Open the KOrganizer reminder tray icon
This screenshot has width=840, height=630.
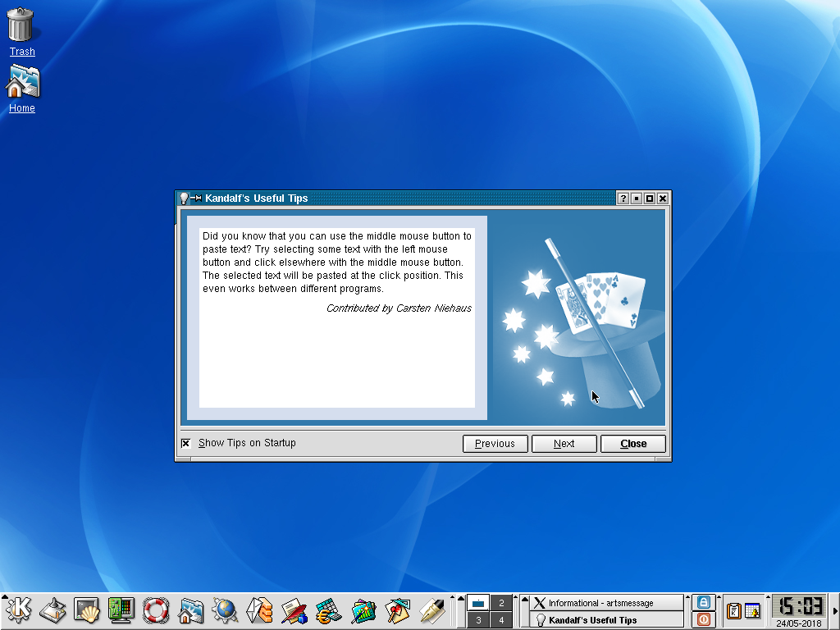[753, 610]
